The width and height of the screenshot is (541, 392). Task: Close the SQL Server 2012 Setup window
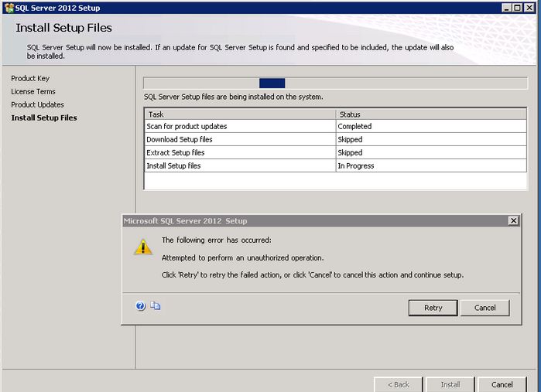click(x=529, y=8)
